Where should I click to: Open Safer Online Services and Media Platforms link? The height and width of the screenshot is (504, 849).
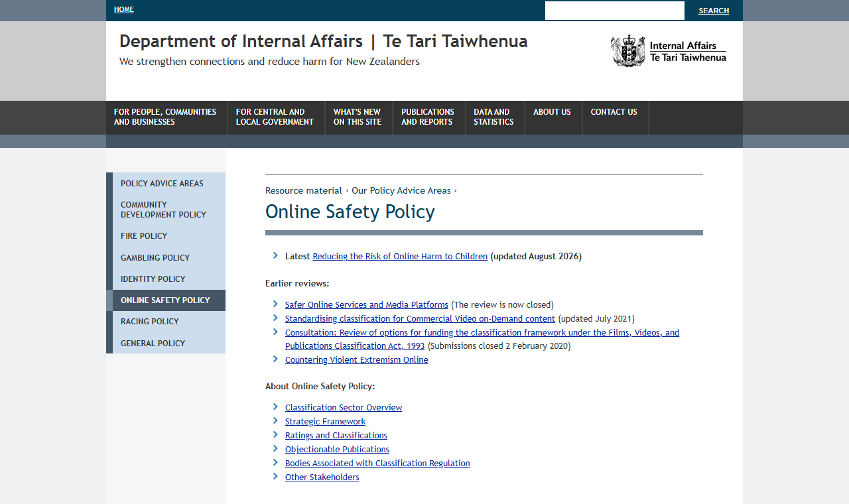(x=367, y=304)
